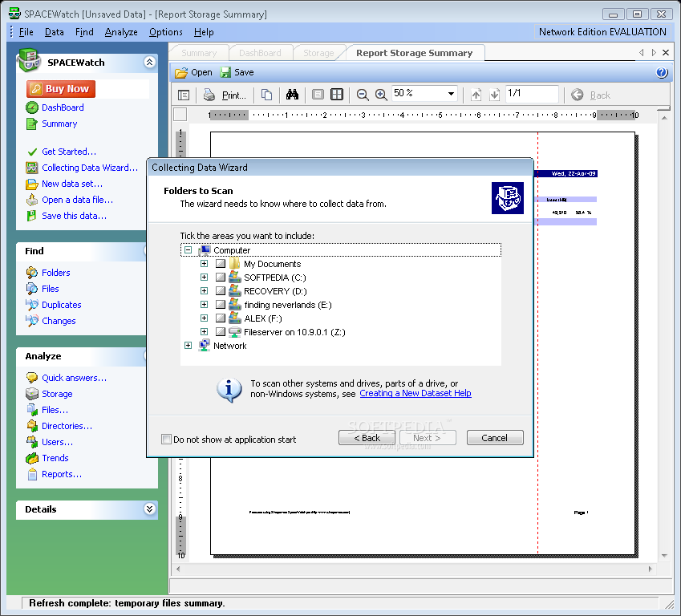Open the Analyze menu
681x616 pixels.
121,32
